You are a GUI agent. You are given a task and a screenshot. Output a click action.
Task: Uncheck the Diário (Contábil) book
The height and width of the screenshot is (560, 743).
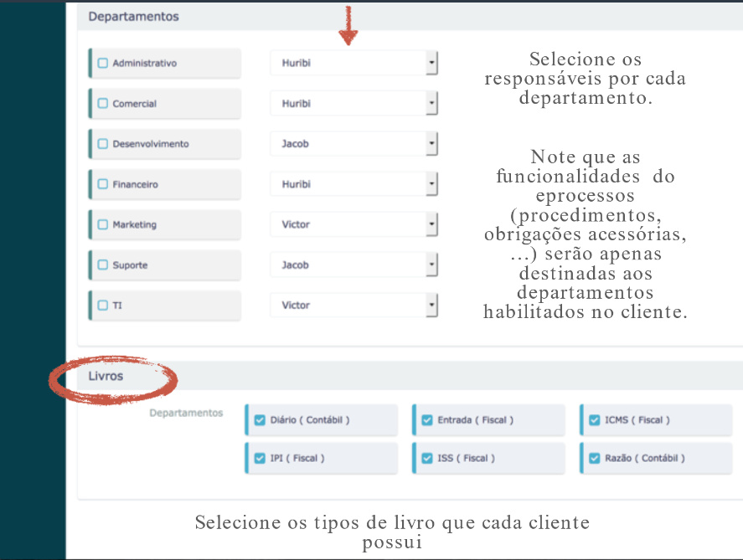[x=260, y=420]
